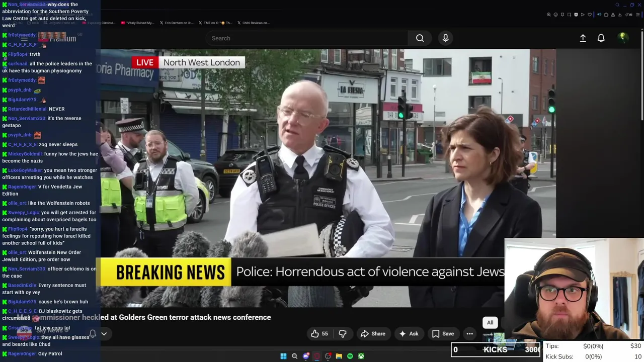
Task: Click the Share button
Action: [373, 334]
